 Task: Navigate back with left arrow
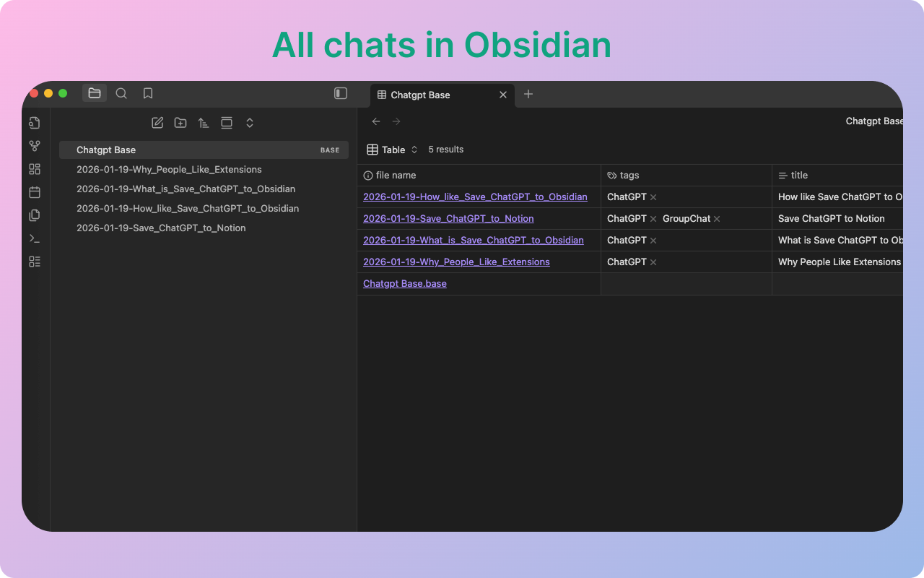coord(376,121)
